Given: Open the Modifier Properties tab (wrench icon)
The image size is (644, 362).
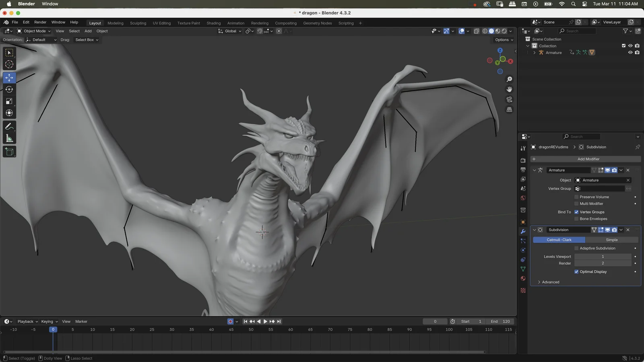Looking at the screenshot, I should point(523,231).
